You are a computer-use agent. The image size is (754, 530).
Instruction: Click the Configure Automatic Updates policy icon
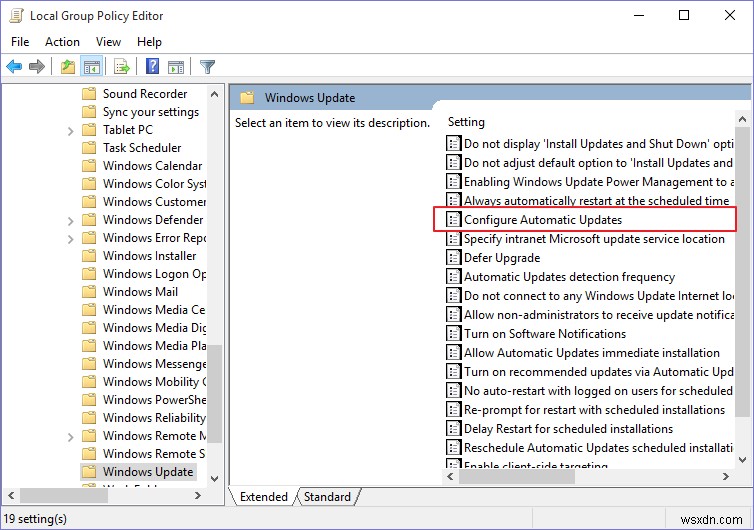(453, 220)
